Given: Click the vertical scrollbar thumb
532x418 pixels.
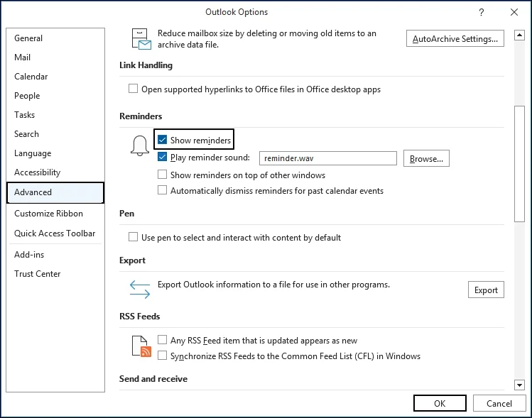Looking at the screenshot, I should (519, 164).
